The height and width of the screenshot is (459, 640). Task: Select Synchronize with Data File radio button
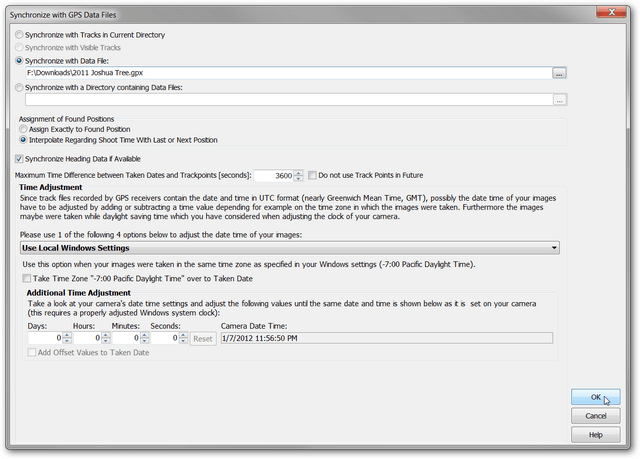tap(19, 60)
